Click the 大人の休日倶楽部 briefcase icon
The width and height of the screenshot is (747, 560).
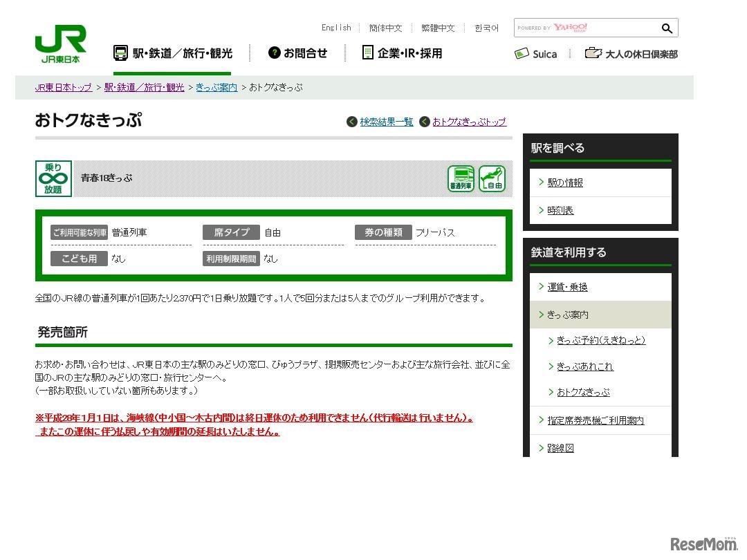[x=593, y=53]
